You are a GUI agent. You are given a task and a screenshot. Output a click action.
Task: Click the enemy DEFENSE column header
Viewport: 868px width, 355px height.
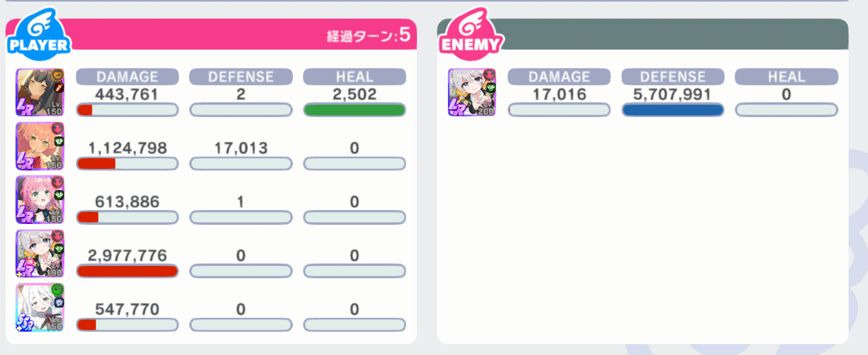click(x=672, y=77)
